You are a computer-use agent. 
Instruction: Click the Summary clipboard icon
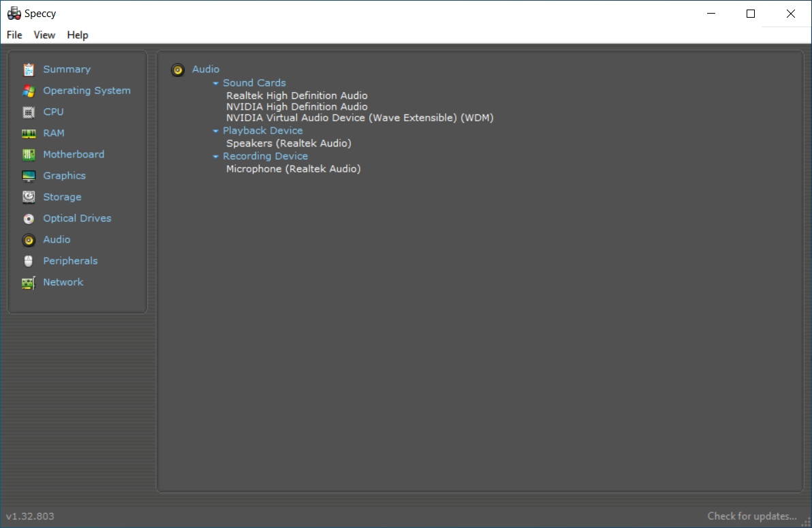pyautogui.click(x=29, y=69)
